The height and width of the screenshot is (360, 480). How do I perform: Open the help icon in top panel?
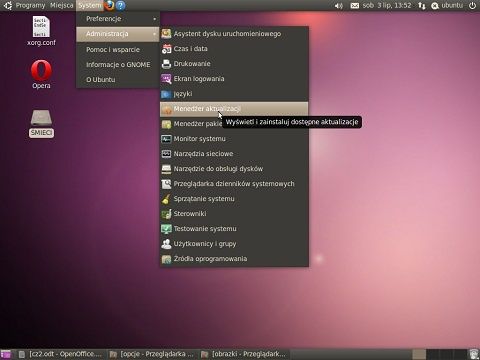pos(121,5)
